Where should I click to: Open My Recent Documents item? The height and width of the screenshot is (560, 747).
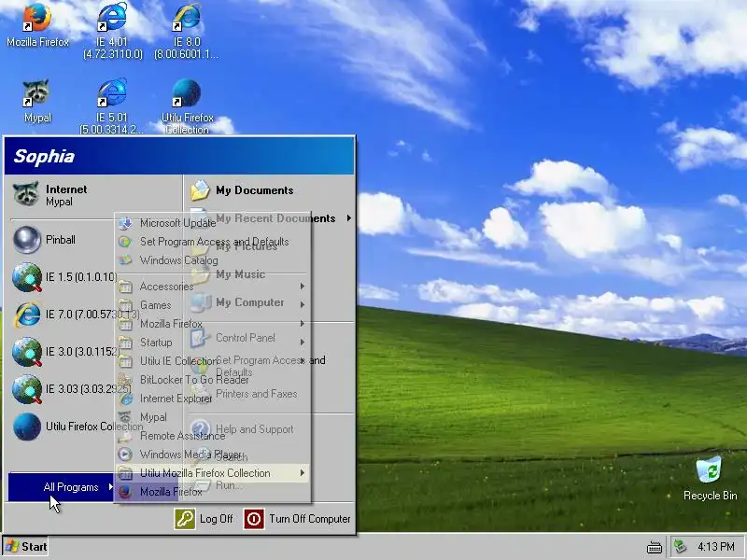tap(269, 218)
